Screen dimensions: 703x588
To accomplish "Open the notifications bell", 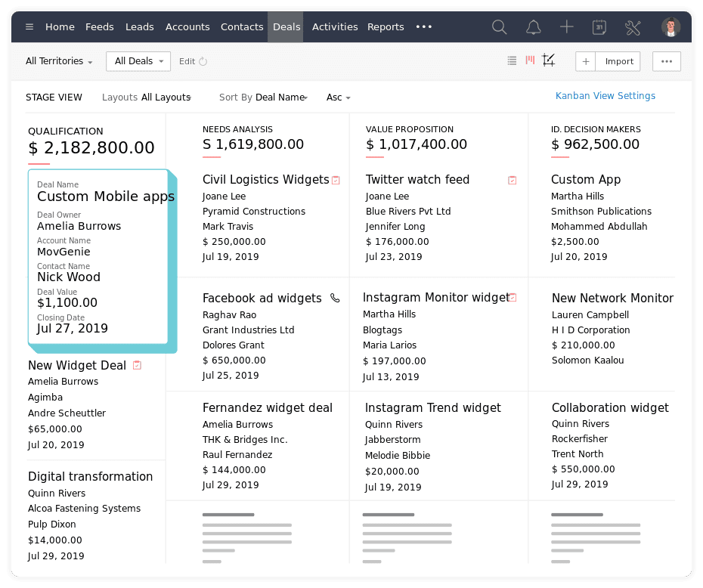I will coord(533,27).
